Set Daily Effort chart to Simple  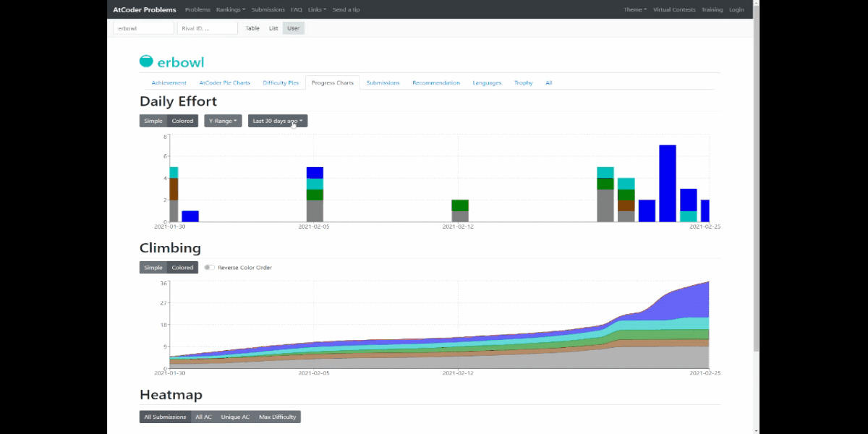pyautogui.click(x=153, y=121)
